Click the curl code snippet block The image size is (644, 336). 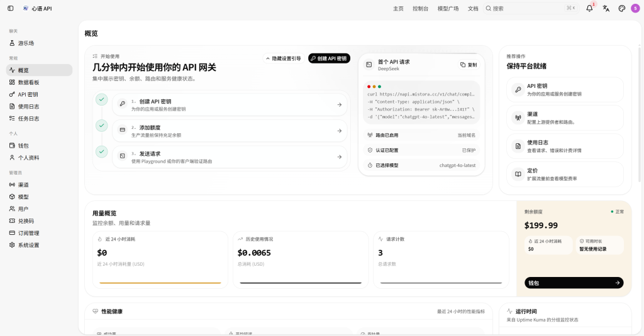click(x=421, y=102)
